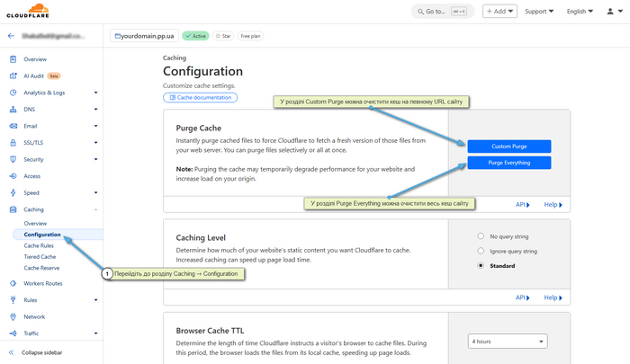Click the yourdomain.pp.ua domain selector
Screen dimensions: 630x364
(x=144, y=36)
